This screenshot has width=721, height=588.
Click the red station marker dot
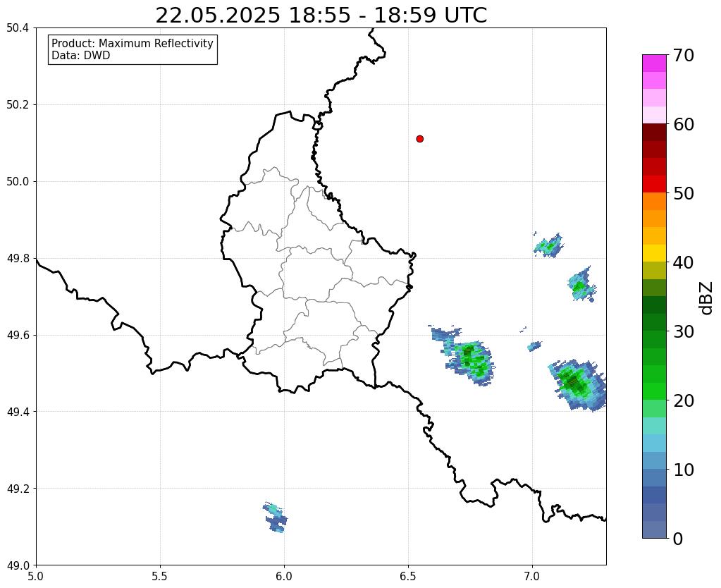pyautogui.click(x=420, y=139)
